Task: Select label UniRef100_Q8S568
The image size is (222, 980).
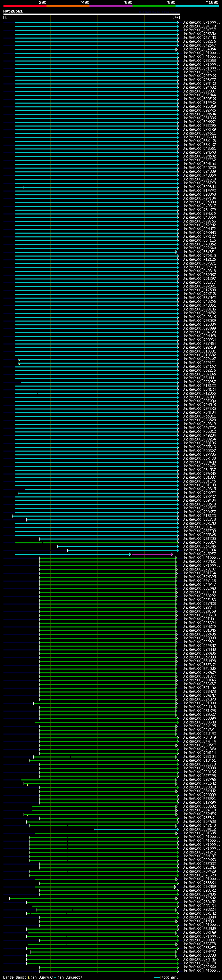Action: [199, 61]
